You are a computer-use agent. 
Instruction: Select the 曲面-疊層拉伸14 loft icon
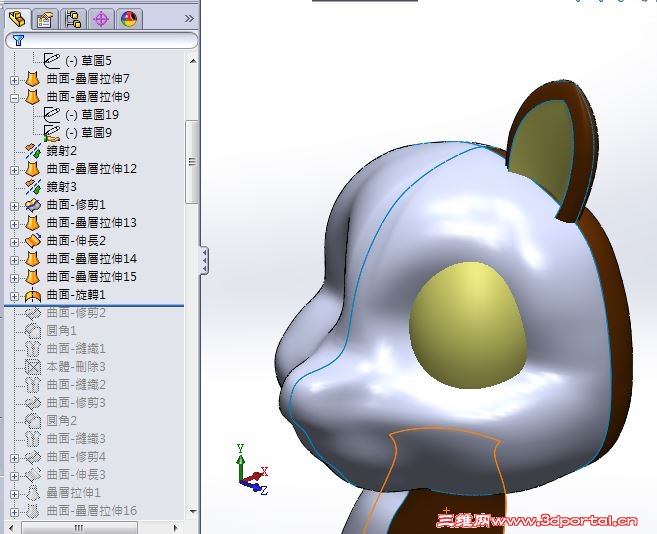[x=32, y=259]
